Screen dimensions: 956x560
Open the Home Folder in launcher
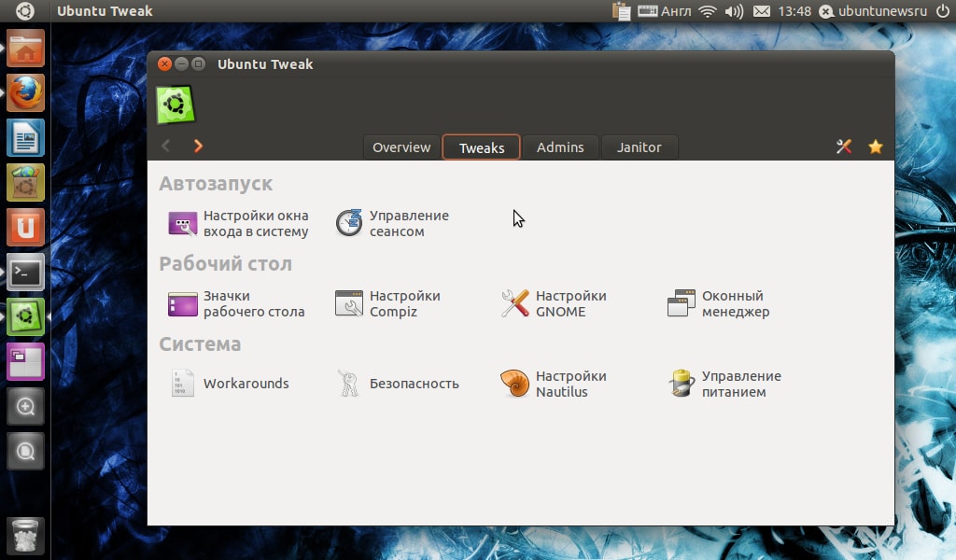pyautogui.click(x=25, y=49)
